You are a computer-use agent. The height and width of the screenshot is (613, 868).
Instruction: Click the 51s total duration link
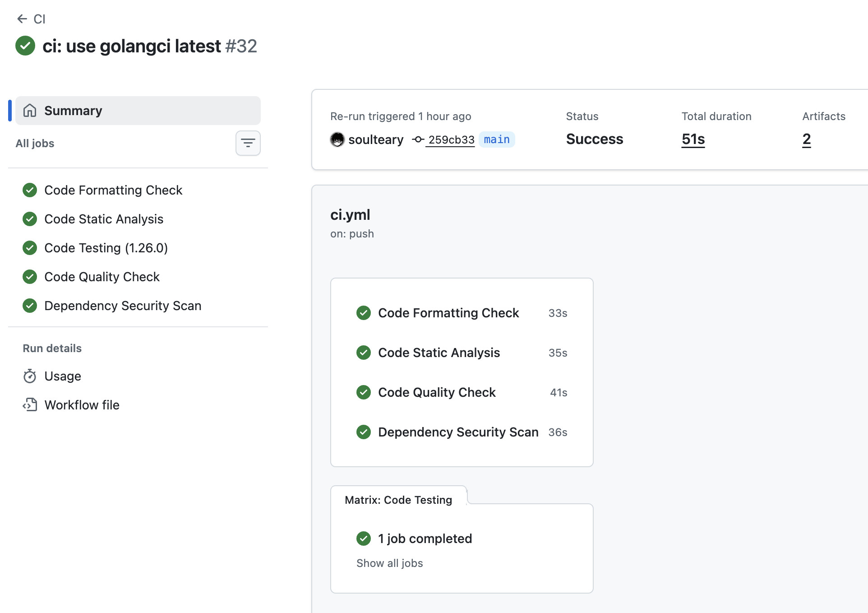pyautogui.click(x=693, y=139)
